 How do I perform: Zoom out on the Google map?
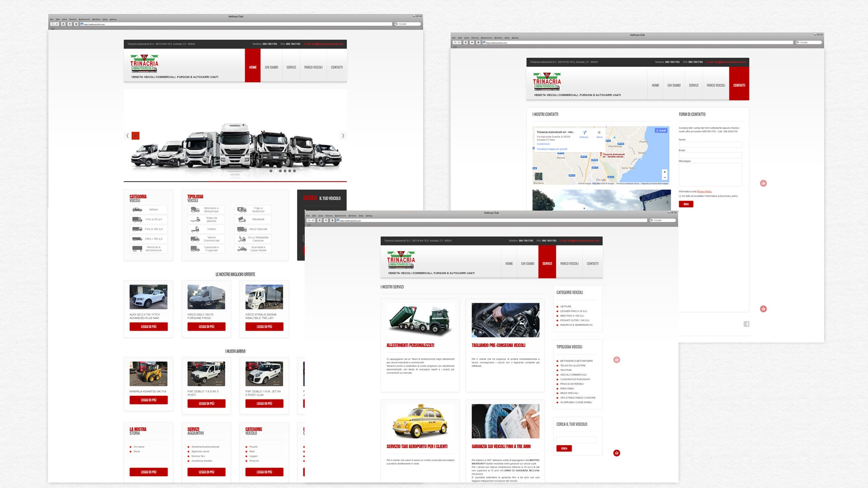click(x=665, y=177)
